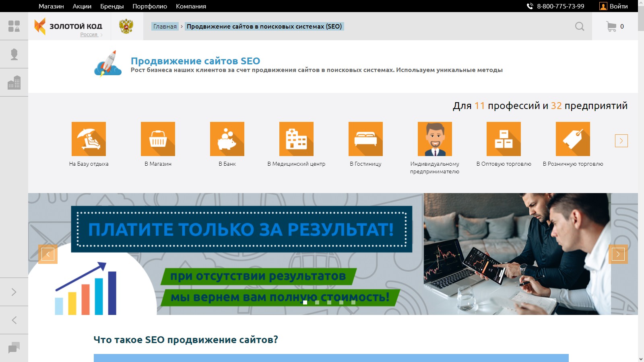Open the В Гостиницу label link
This screenshot has height=362, width=644.
(365, 164)
